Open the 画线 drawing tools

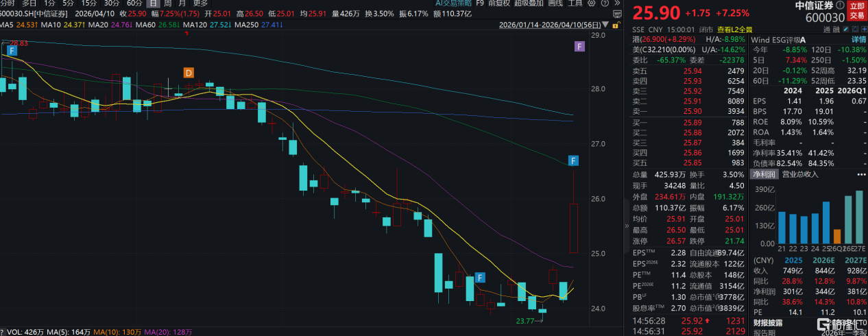[x=555, y=3]
